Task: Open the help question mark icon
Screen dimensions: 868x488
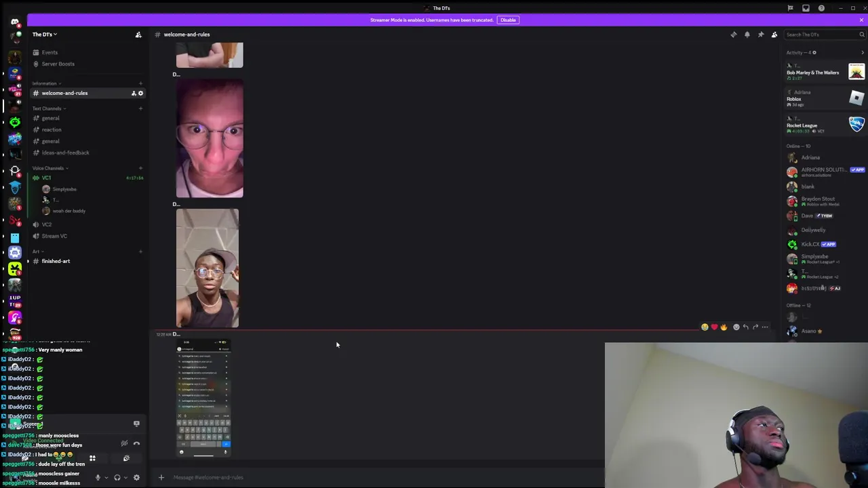Action: pos(821,8)
